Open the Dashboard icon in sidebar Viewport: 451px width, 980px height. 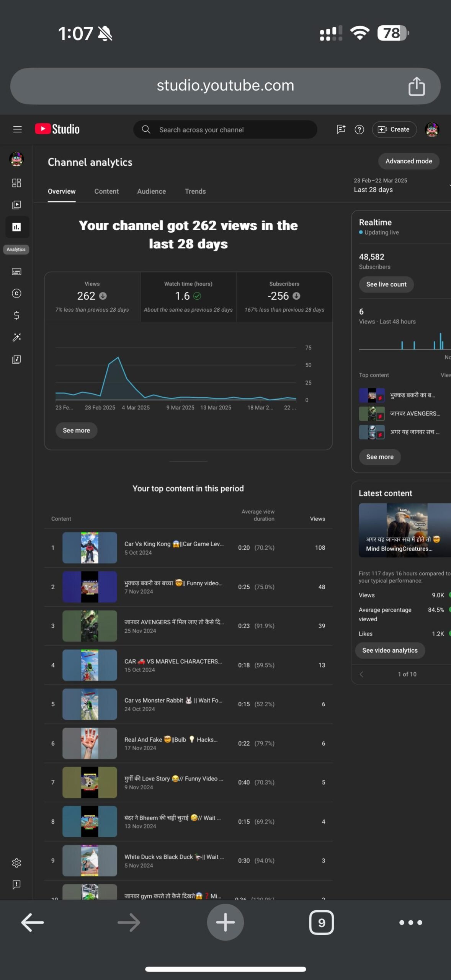click(x=16, y=183)
